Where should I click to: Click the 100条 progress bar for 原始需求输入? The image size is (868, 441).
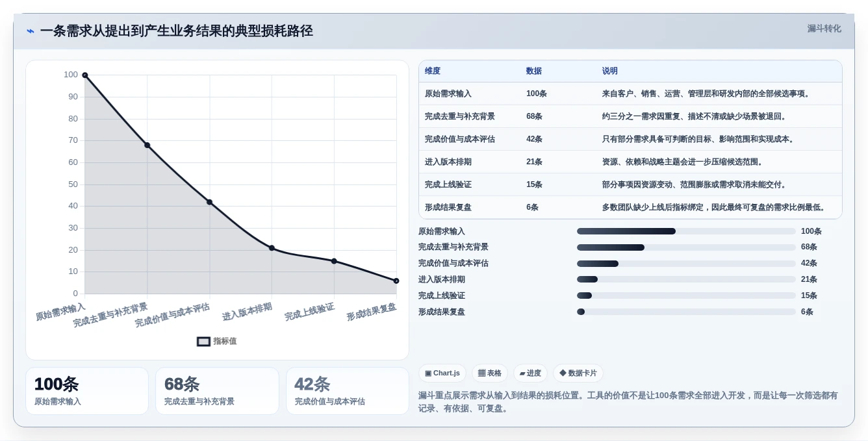point(686,231)
